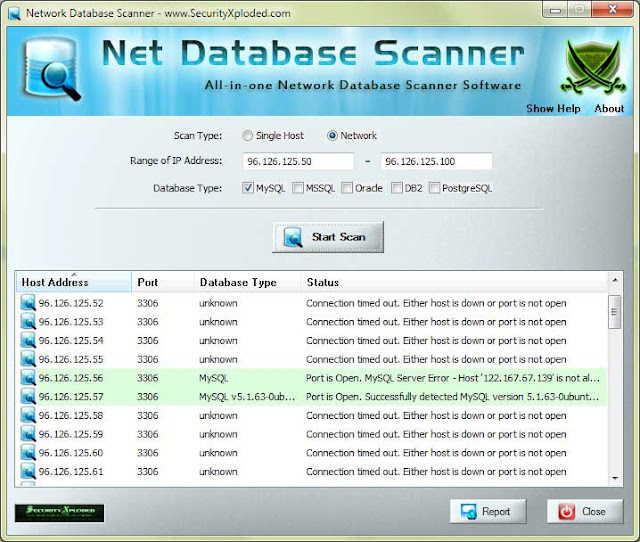
Task: Click the database magnifier logo in header
Action: pyautogui.click(x=51, y=68)
